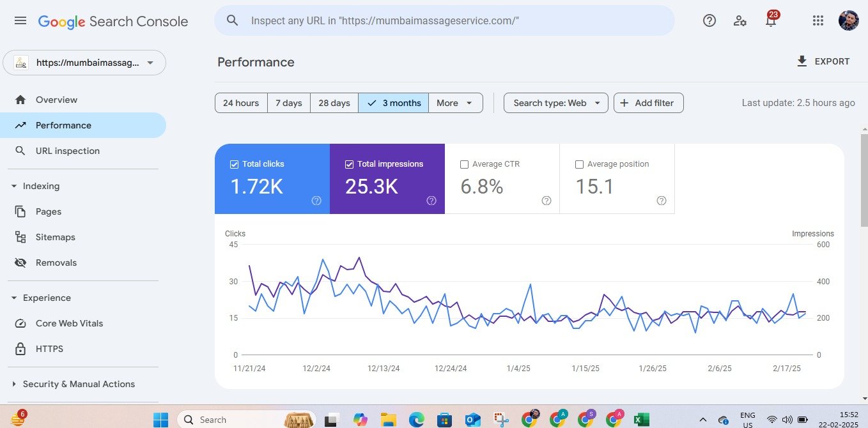Uncheck the Total clicks checkbox

(x=234, y=164)
